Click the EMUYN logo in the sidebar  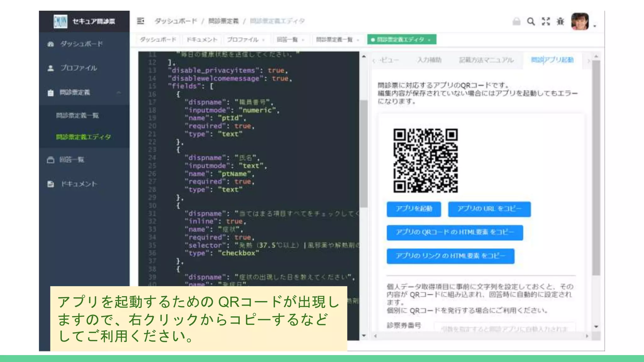coord(60,21)
